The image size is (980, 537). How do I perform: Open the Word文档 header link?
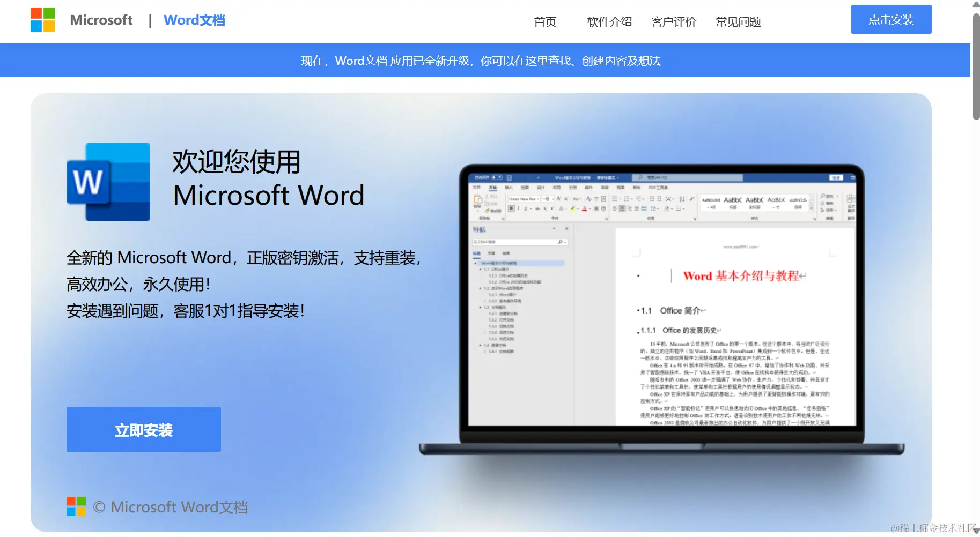click(x=194, y=20)
